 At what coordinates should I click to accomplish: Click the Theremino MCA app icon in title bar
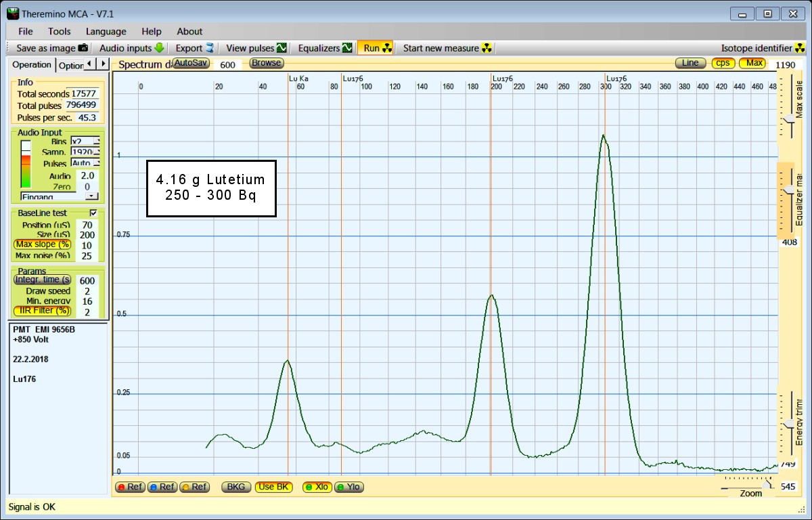[x=13, y=13]
